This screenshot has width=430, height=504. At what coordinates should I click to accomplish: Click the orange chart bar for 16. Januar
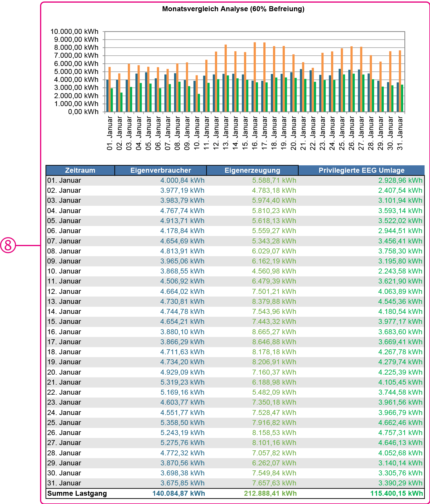tap(255, 77)
